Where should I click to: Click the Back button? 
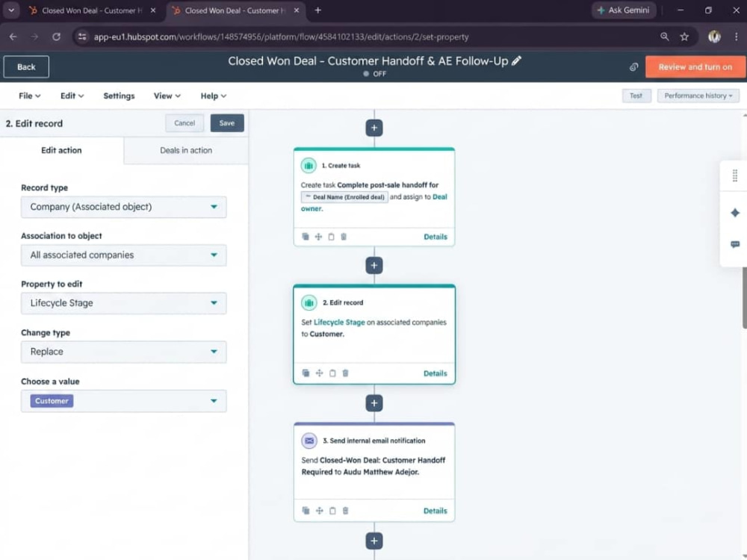click(x=26, y=66)
